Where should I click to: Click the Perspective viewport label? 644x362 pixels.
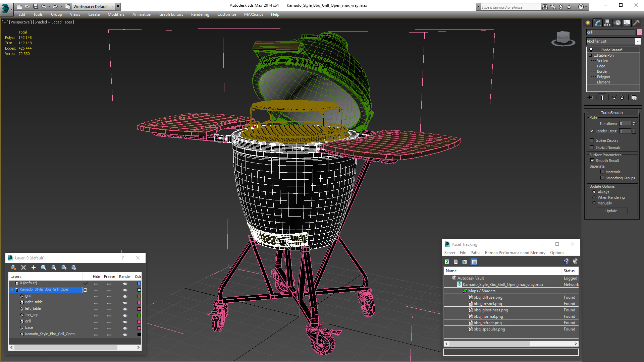[20, 22]
